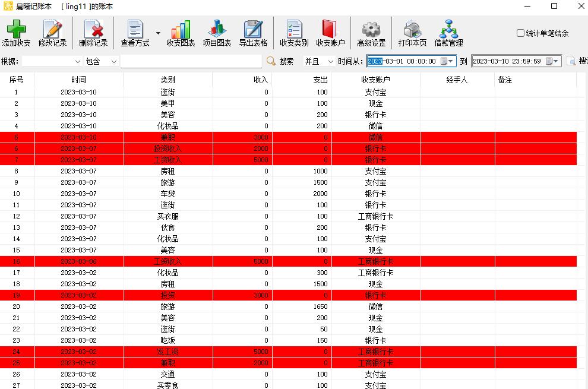
Task: Open the 收支账户 (Accounts) icon
Action: 330,33
